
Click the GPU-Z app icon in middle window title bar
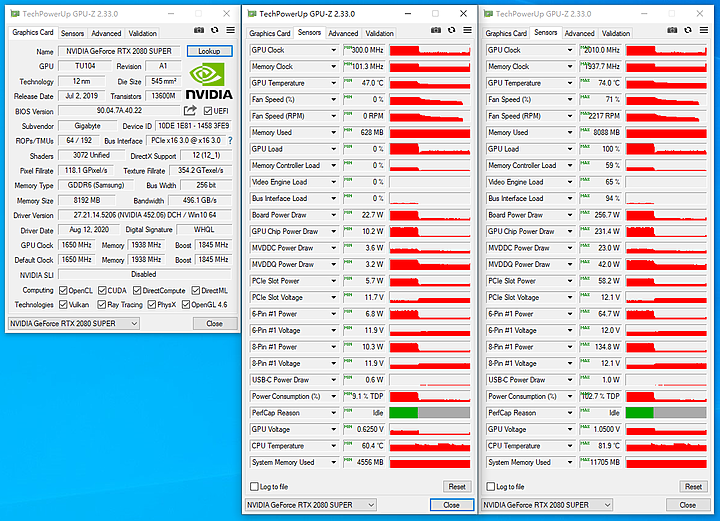pyautogui.click(x=252, y=14)
